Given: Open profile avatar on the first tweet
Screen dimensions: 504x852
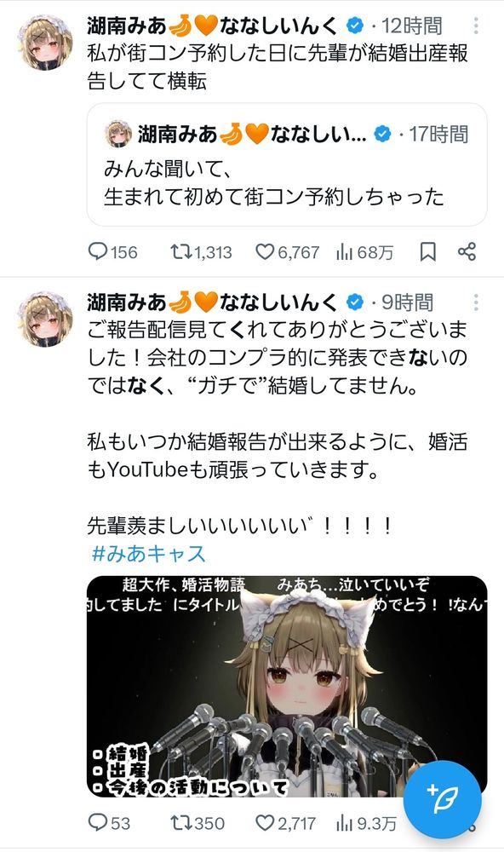Looking at the screenshot, I should pos(44,43).
